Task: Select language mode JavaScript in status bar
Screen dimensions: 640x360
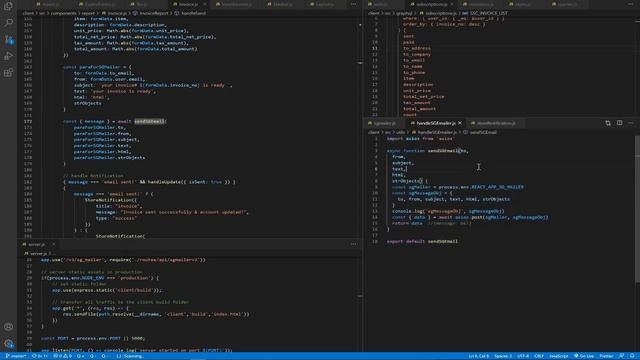Action: tap(558, 356)
